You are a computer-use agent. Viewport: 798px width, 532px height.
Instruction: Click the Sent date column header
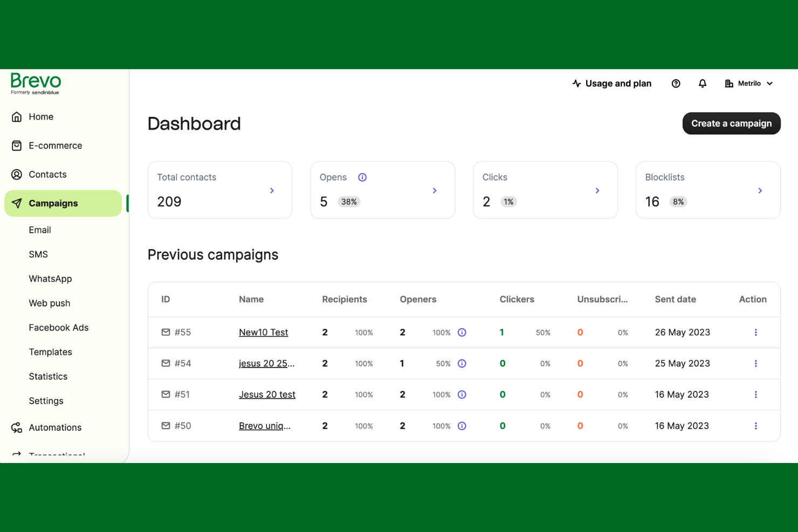pos(675,299)
